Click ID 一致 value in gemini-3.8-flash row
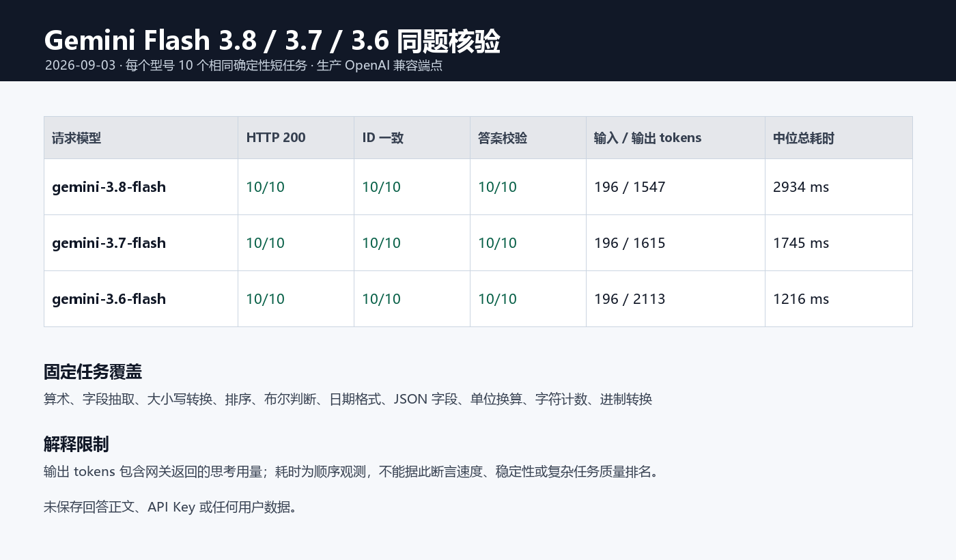This screenshot has width=956, height=560. coord(382,187)
